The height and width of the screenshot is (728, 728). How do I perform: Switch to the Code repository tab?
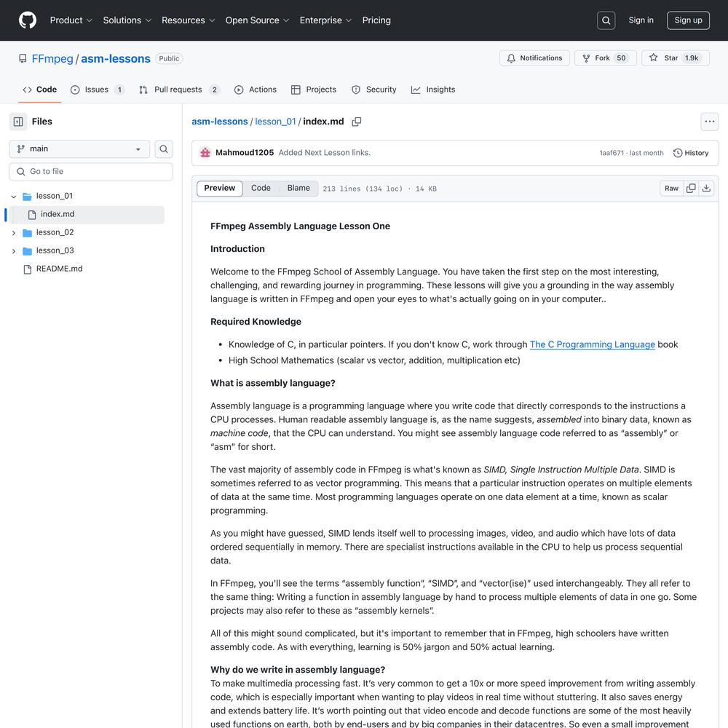click(40, 90)
